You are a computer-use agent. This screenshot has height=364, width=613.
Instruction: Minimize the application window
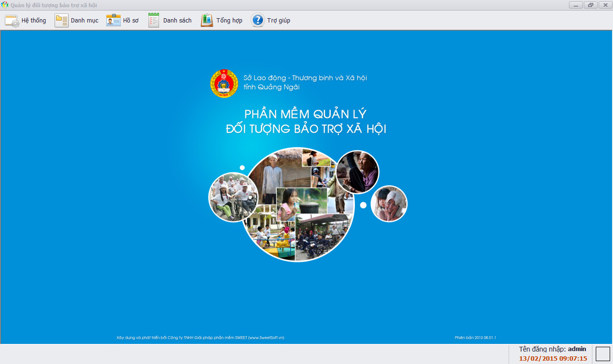click(576, 5)
